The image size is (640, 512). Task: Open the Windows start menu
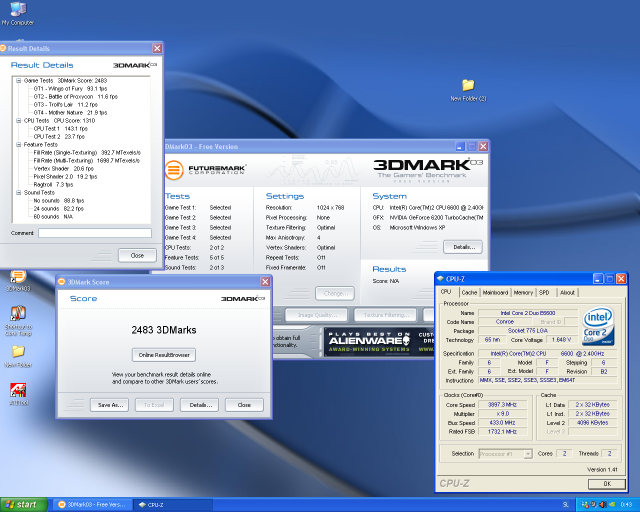point(24,505)
